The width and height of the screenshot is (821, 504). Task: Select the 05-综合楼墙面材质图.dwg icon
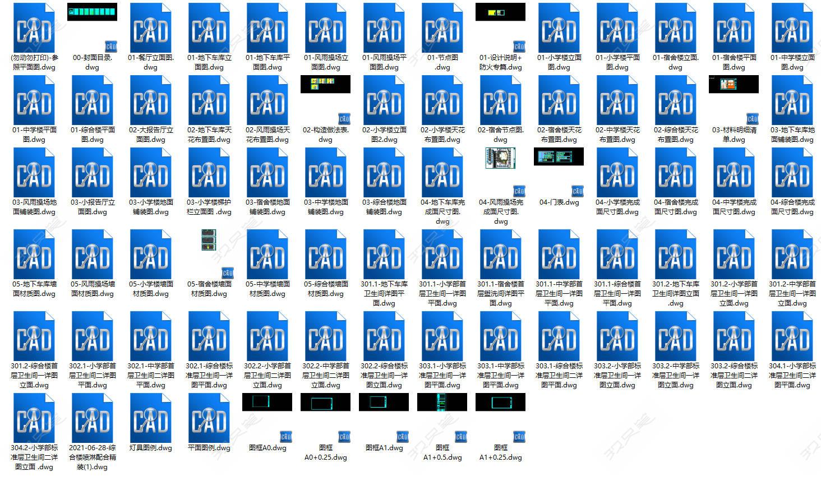click(x=325, y=254)
